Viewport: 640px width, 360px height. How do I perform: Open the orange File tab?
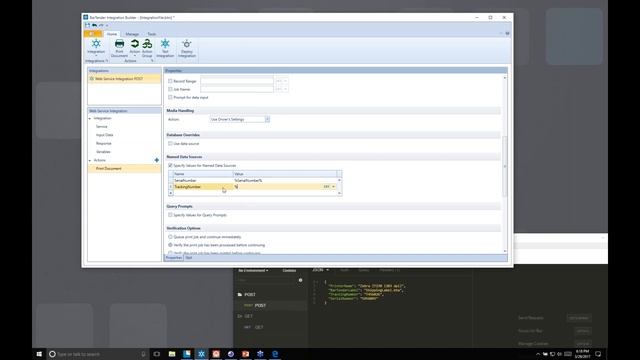(93, 34)
